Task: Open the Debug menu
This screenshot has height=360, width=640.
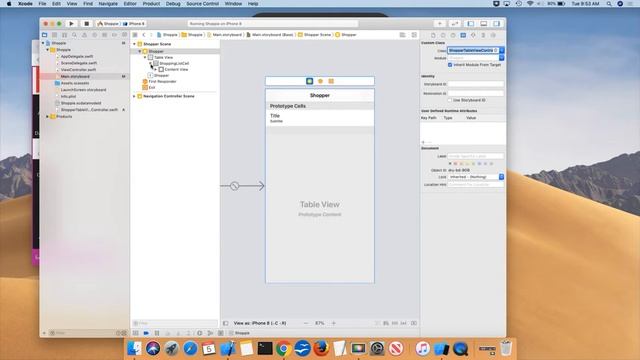Action: pyautogui.click(x=173, y=4)
